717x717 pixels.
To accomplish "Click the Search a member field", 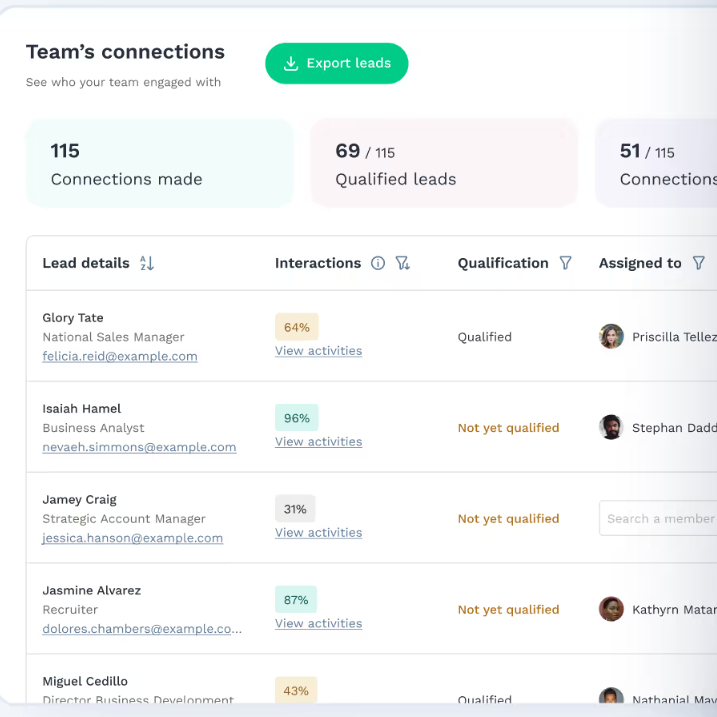I will 659,518.
